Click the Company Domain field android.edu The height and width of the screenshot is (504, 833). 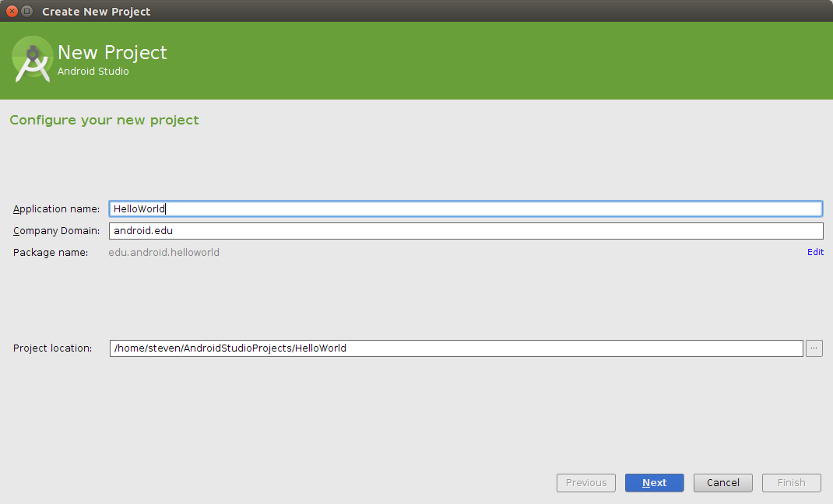pos(466,231)
